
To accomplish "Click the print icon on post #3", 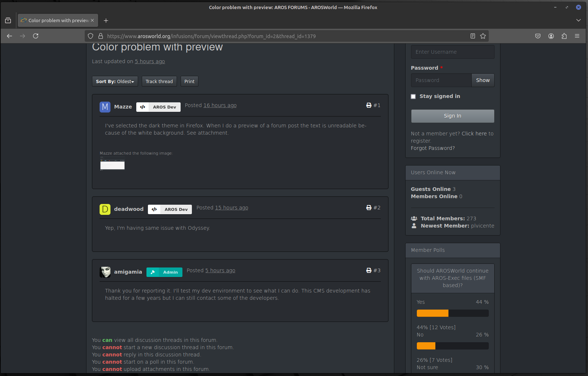I will (x=369, y=270).
